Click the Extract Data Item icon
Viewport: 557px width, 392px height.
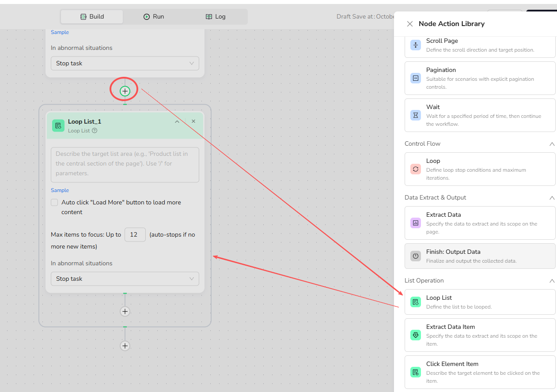[x=415, y=335]
